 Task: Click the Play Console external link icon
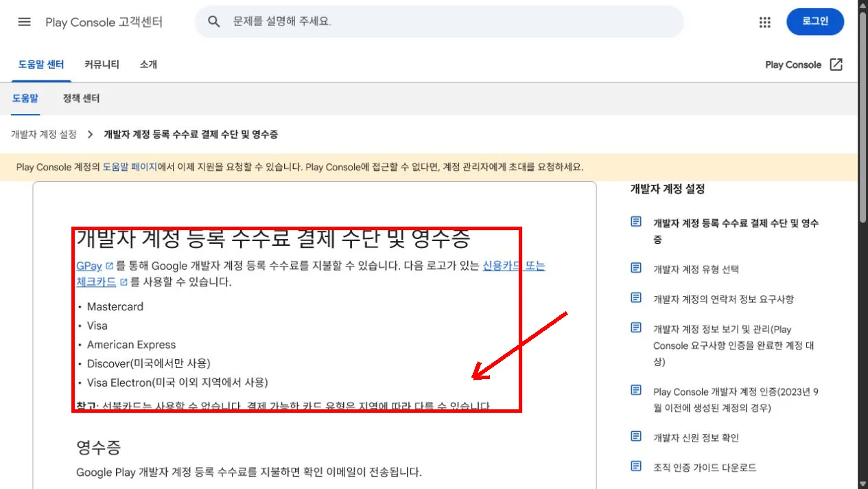point(836,65)
